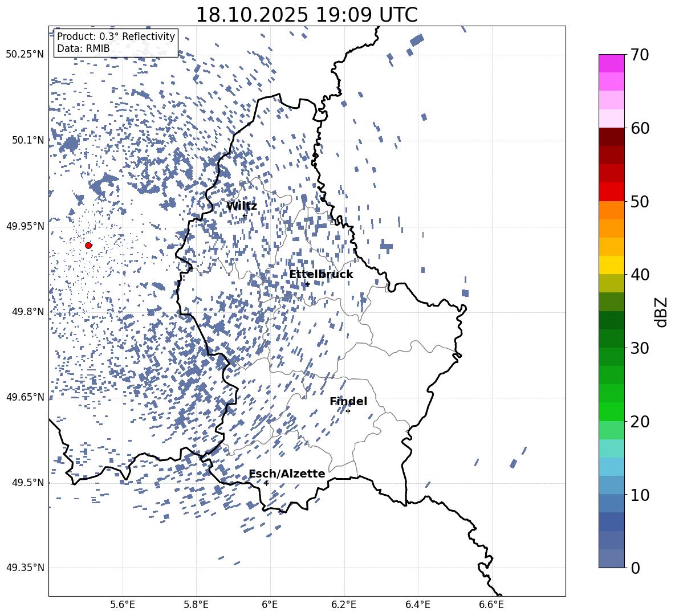This screenshot has width=675, height=616.
Task: Click the 49.95°N latitude label
Action: (x=25, y=226)
